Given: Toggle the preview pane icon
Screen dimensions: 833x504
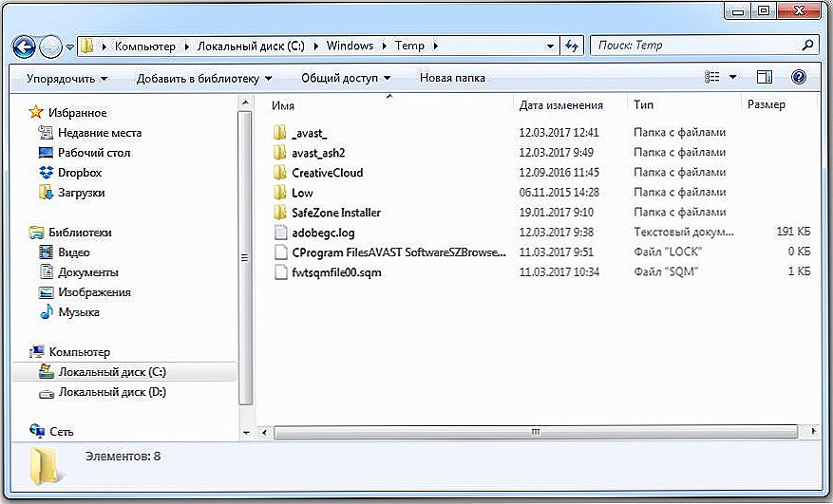Looking at the screenshot, I should tap(765, 78).
